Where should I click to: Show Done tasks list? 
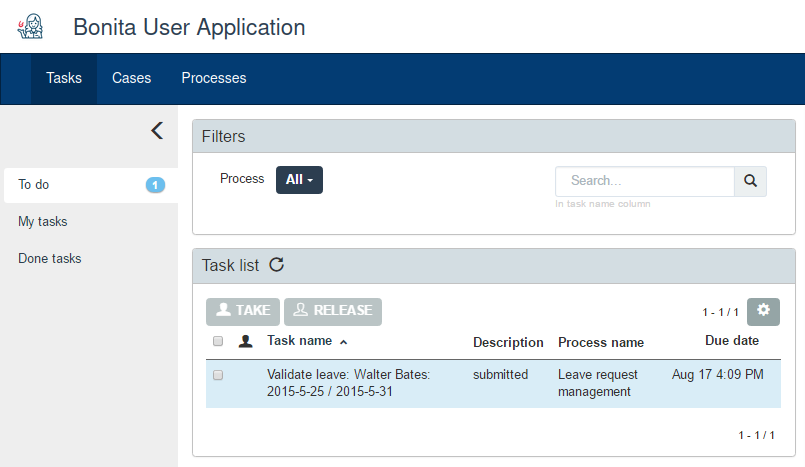[50, 258]
